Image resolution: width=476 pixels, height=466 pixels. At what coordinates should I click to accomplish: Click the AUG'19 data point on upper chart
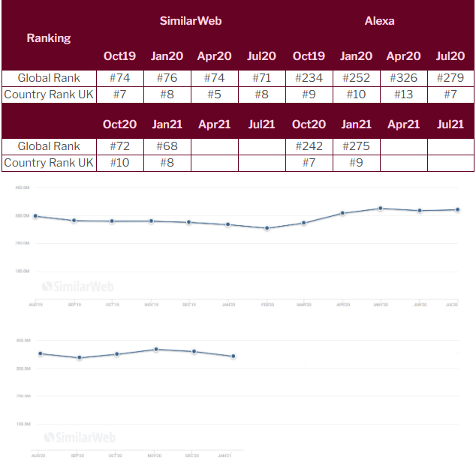click(x=35, y=216)
